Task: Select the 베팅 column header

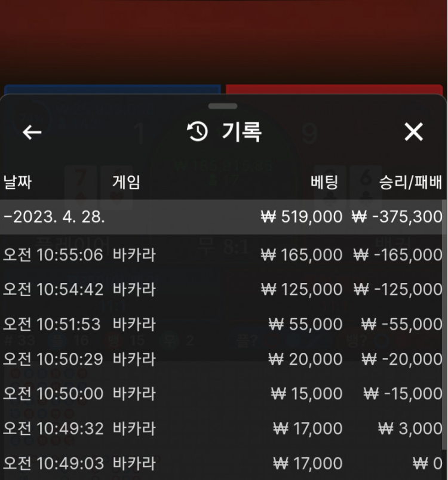Action: (x=324, y=182)
